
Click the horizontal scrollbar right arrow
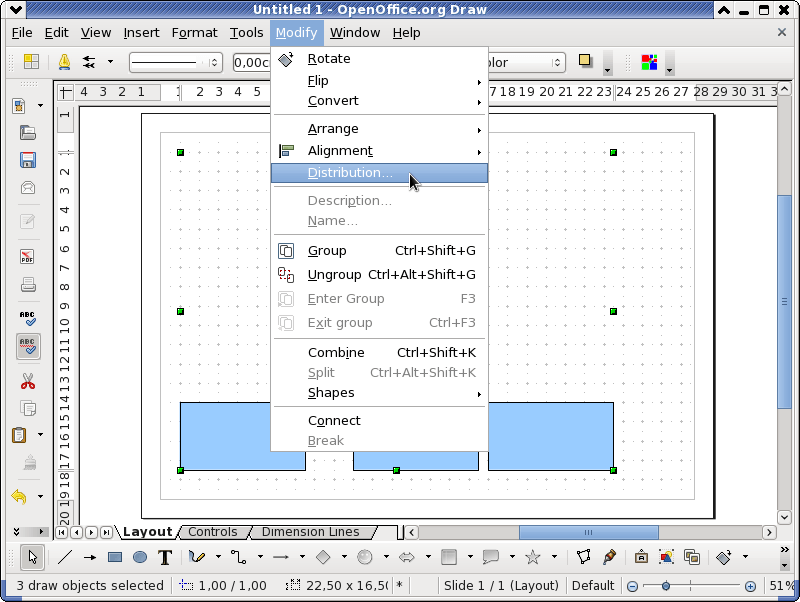point(769,533)
